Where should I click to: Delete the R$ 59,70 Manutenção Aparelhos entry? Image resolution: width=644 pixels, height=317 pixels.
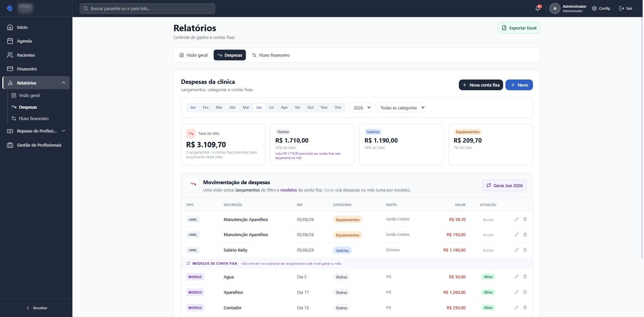click(525, 219)
